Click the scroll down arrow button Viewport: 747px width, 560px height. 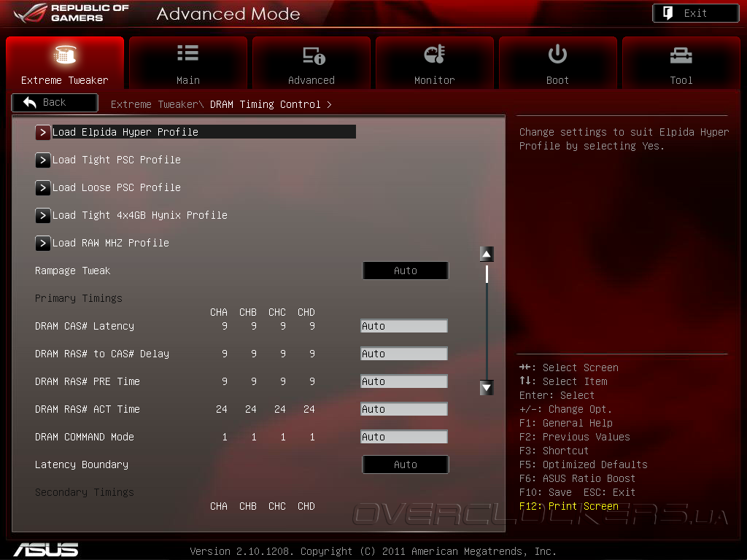(487, 388)
